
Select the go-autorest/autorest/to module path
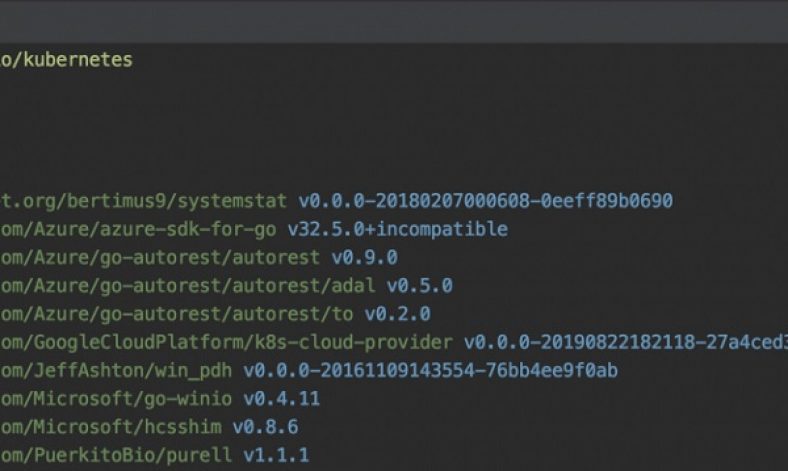coord(176,314)
